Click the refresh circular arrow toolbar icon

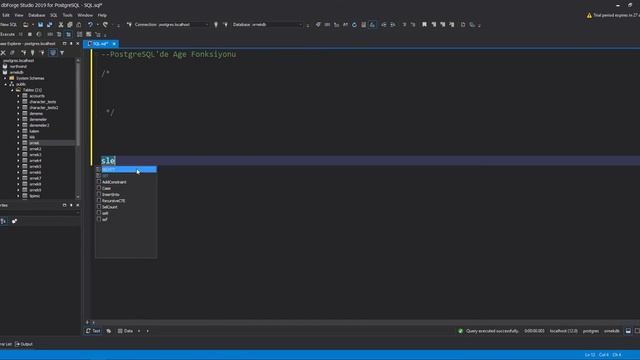click(x=354, y=25)
